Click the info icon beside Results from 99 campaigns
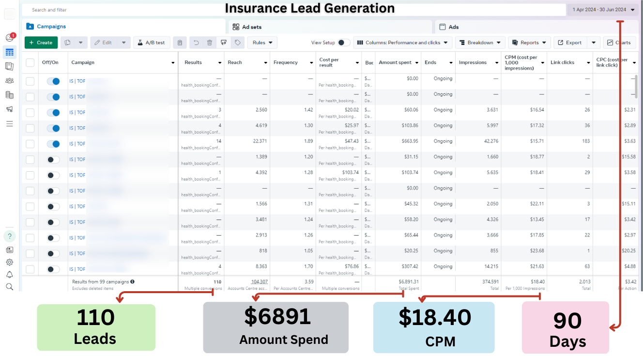644x356 pixels. click(132, 282)
